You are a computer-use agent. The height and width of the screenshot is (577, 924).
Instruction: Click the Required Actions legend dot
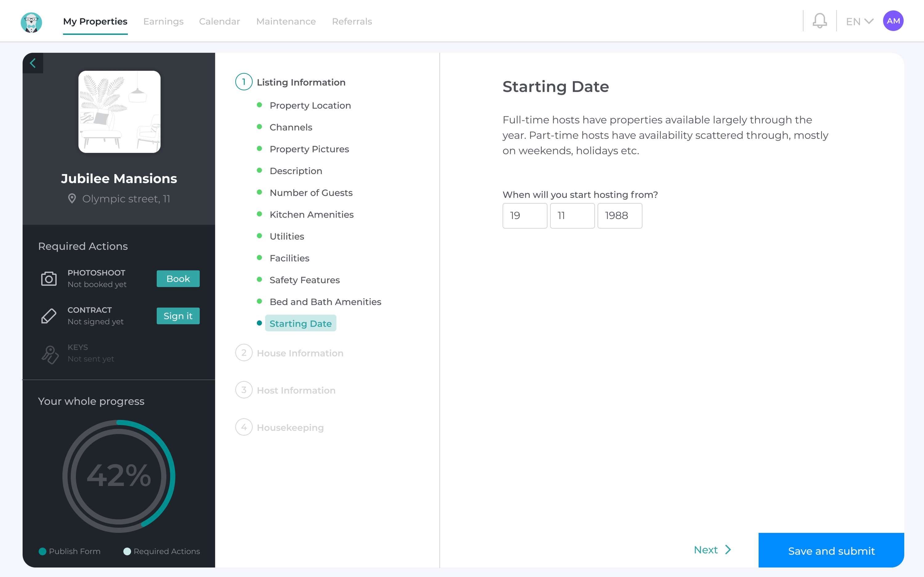coord(127,551)
